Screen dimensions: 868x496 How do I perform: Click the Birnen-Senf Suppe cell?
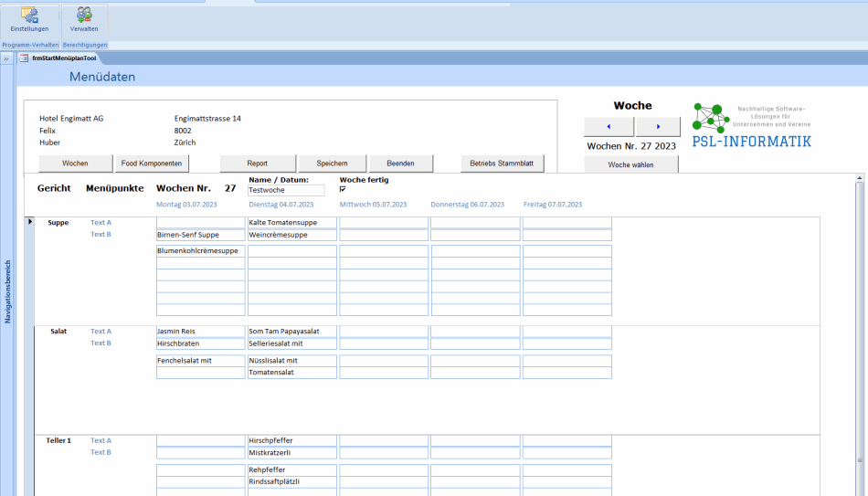coord(200,235)
